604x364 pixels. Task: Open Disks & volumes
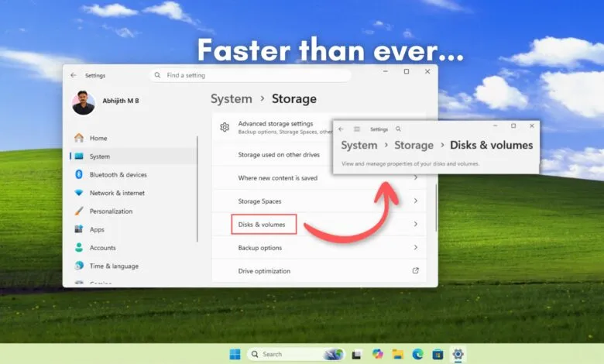coord(319,224)
